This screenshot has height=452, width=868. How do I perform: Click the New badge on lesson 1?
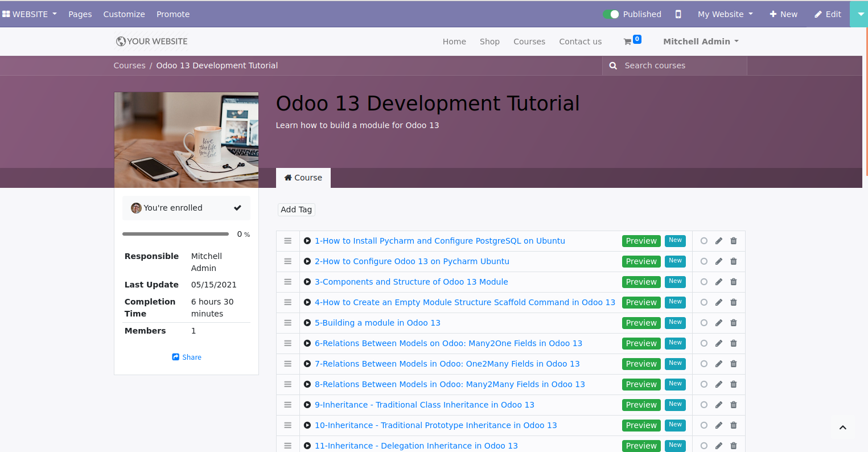pyautogui.click(x=675, y=240)
